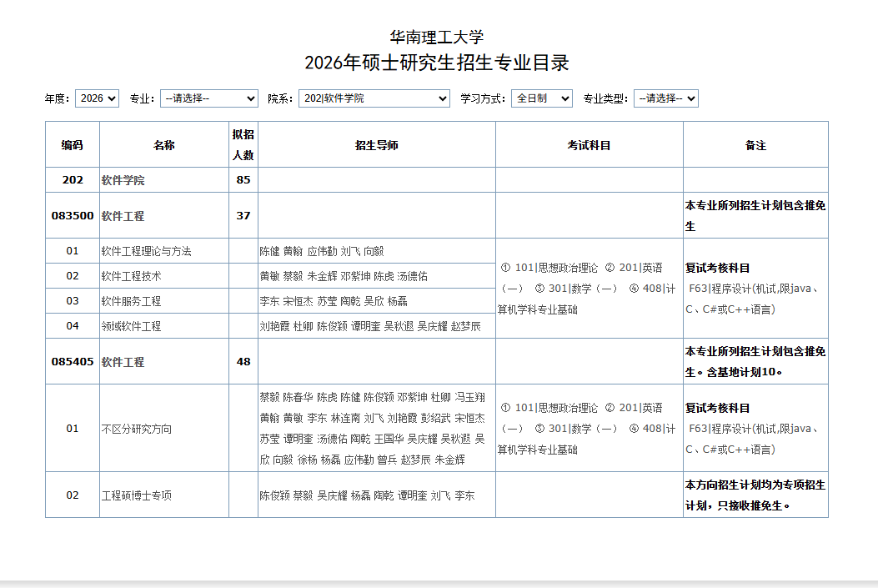Click the enrollment number 85
The width and height of the screenshot is (878, 588).
pos(243,180)
